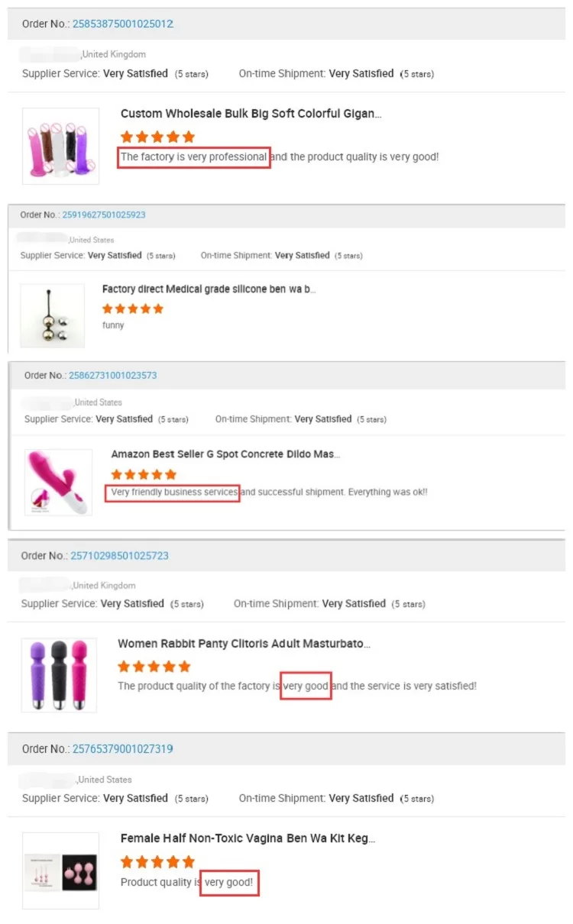
Task: Click the star rating under 'Amazon Best Seller' title
Action: point(143,475)
